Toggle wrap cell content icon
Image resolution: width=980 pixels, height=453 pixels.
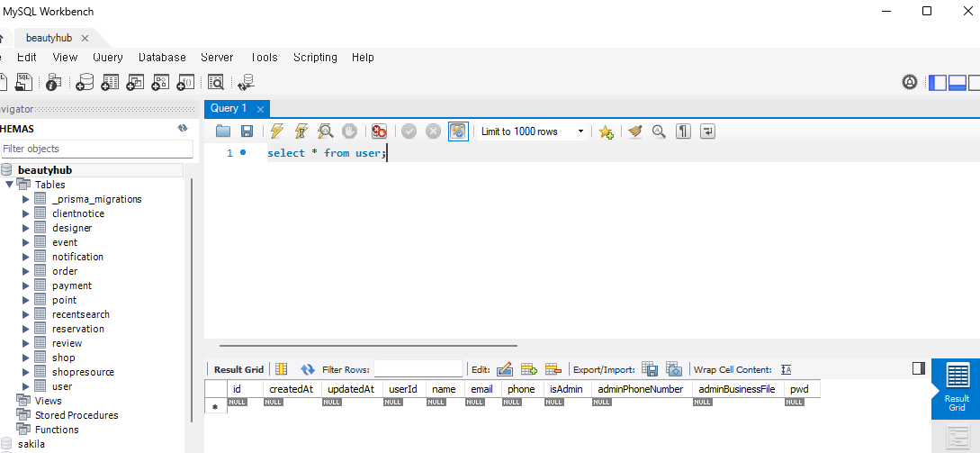coord(787,369)
